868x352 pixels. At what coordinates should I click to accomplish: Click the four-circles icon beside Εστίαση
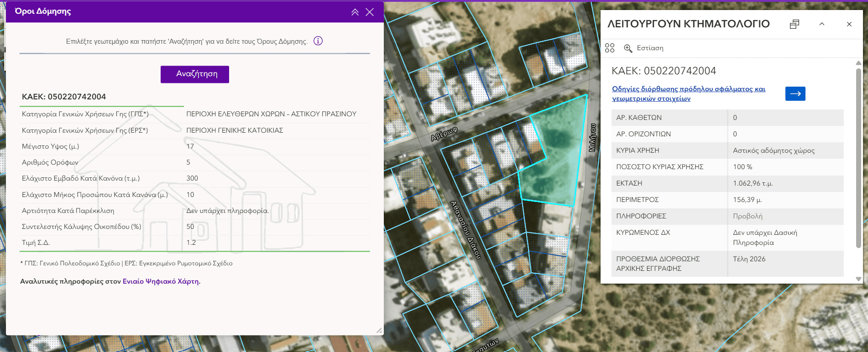[x=610, y=48]
